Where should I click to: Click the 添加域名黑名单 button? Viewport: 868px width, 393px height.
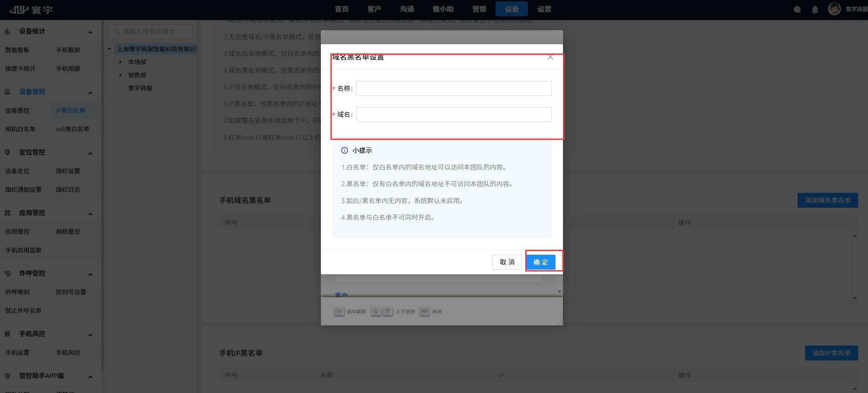pos(827,200)
